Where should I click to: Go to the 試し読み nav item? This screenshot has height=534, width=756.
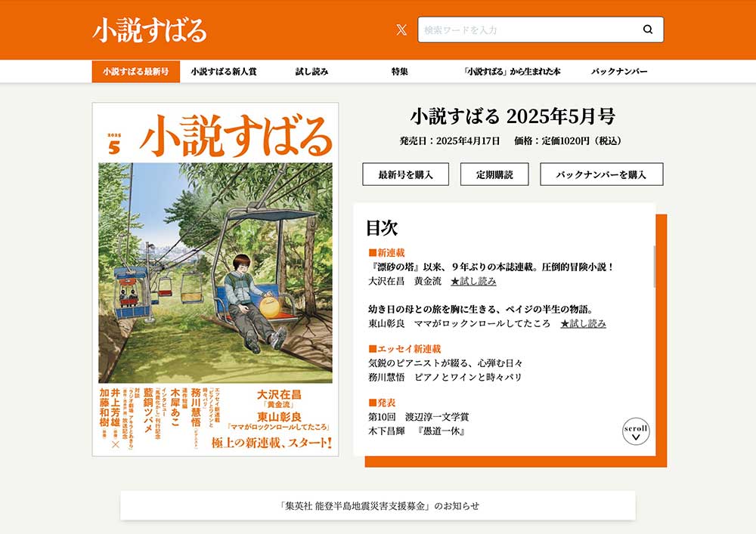pyautogui.click(x=312, y=72)
